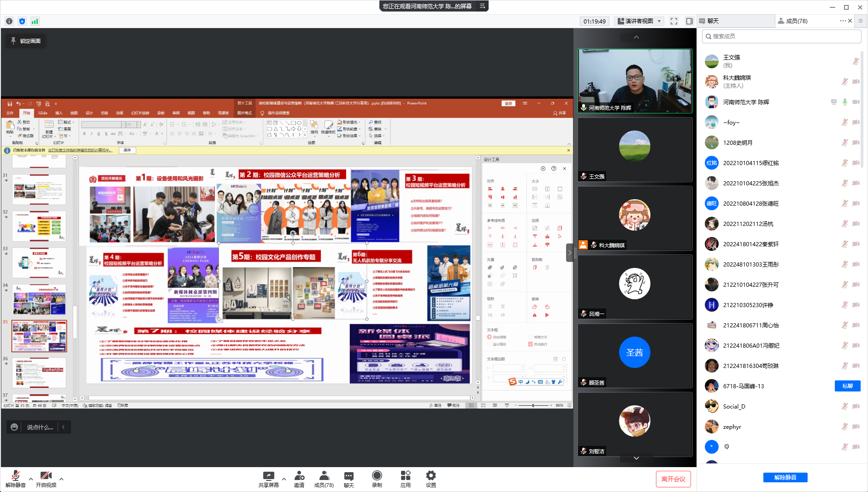Click the meeting info icon
This screenshot has height=492, width=868.
(9, 21)
